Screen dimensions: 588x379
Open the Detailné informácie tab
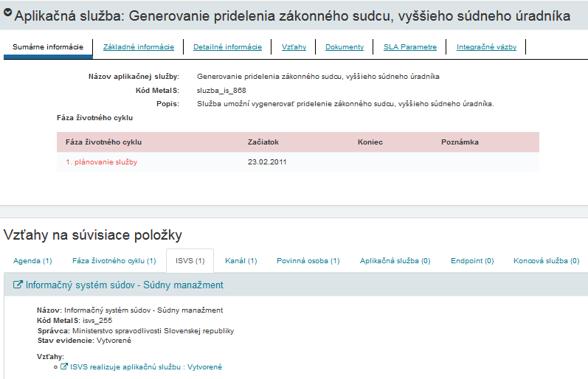tap(227, 47)
